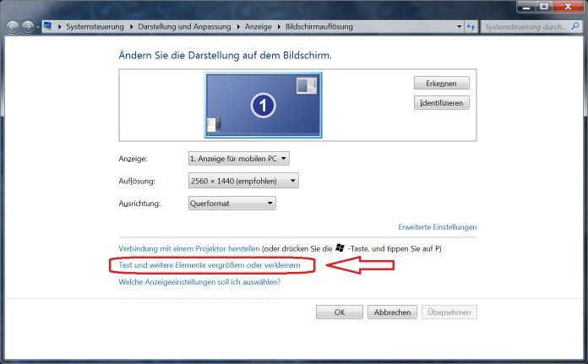The height and width of the screenshot is (364, 588).
Task: Select Bildschirmauflösung breadcrumb entry
Action: [319, 27]
